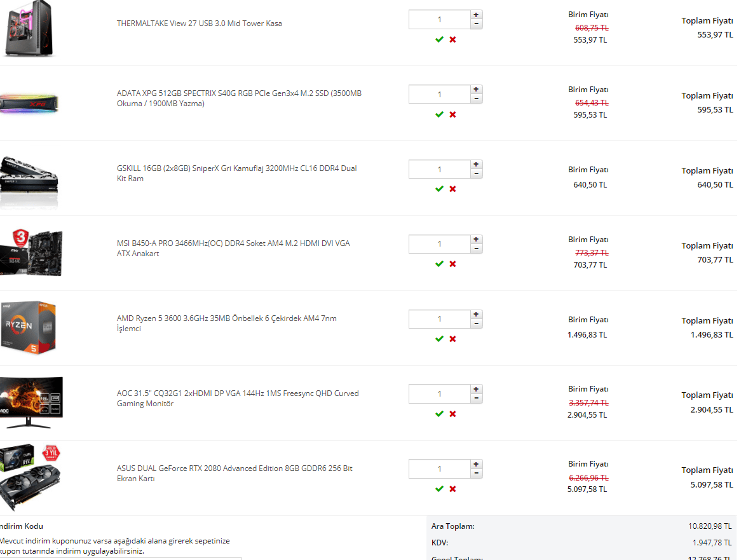Screen dimensions: 741x560
Task: Click the AOC curved monitor thumbnail image
Action: click(x=32, y=402)
